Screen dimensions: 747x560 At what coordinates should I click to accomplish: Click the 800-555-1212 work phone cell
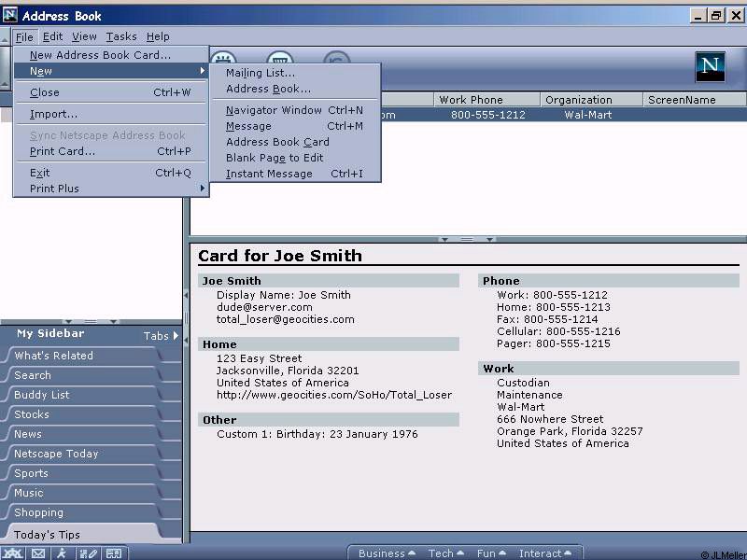[x=487, y=115]
